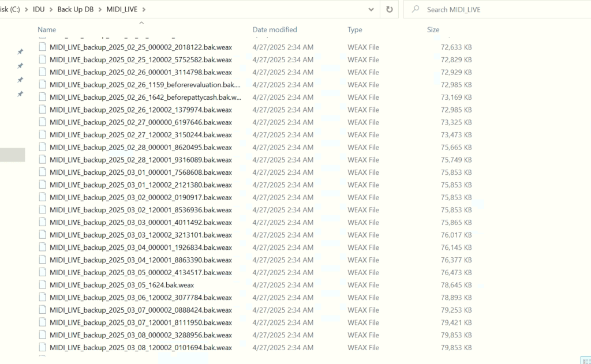
Task: Click file icon of 2025_03_05_1624 backup
Action: (43, 285)
